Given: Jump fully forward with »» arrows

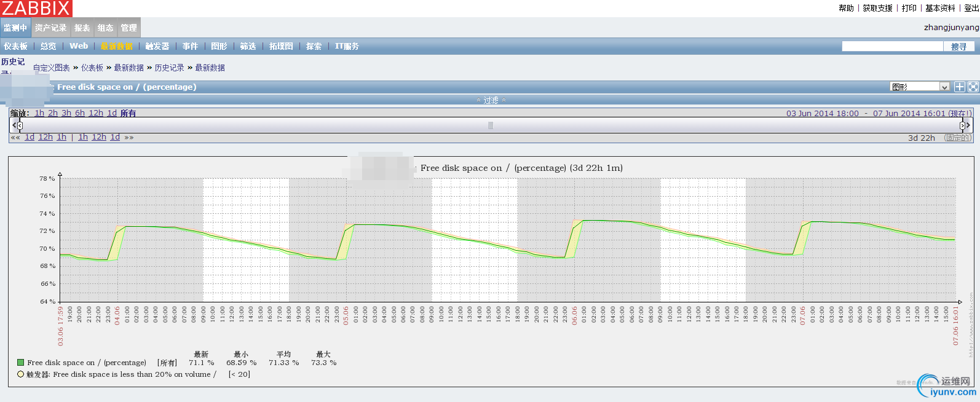Looking at the screenshot, I should [x=129, y=137].
